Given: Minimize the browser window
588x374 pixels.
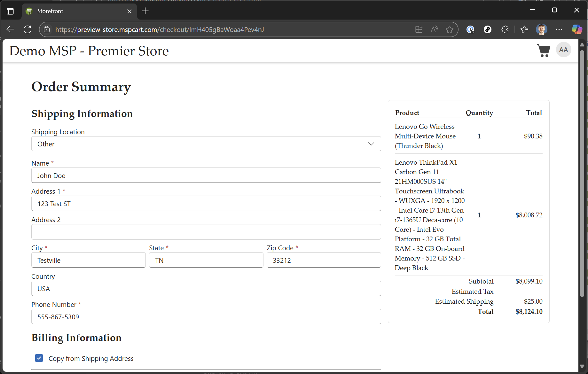Looking at the screenshot, I should [x=532, y=10].
